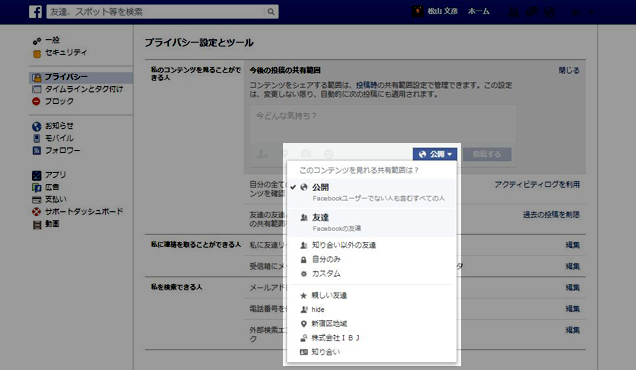This screenshot has width=636, height=370.
Task: Click 過去の投稿を制限 link
Action: click(551, 215)
